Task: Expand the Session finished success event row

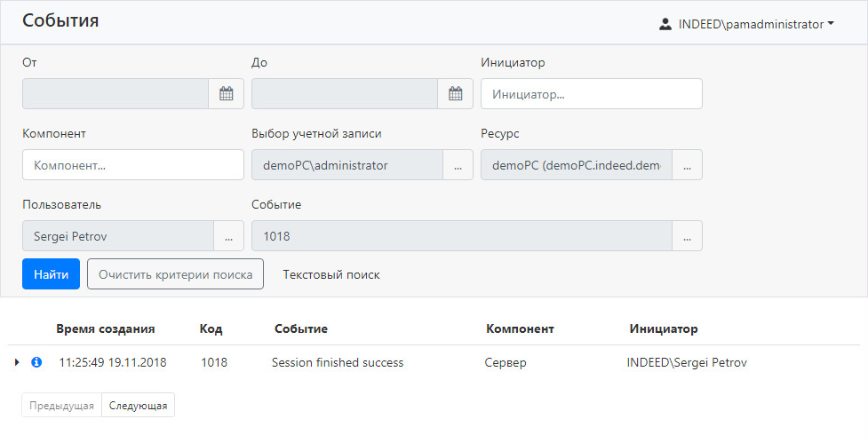Action: click(17, 362)
